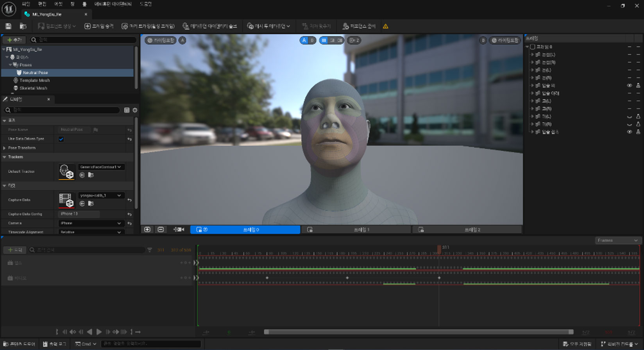Click the Details panel settings gear icon

[135, 110]
